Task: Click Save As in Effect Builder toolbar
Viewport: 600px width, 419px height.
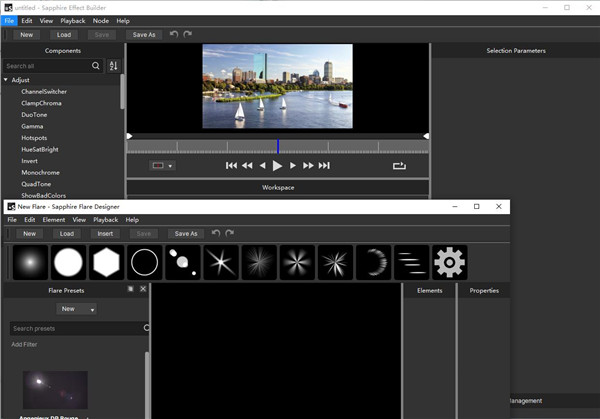Action: coord(145,34)
